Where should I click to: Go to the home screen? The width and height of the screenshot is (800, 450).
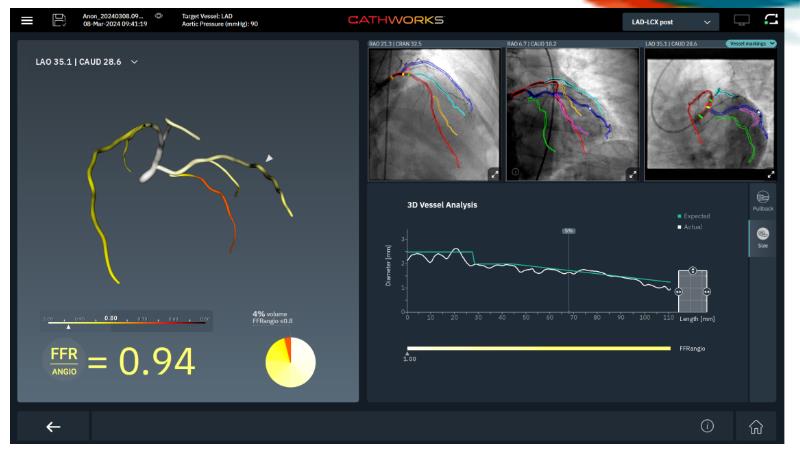tap(755, 426)
